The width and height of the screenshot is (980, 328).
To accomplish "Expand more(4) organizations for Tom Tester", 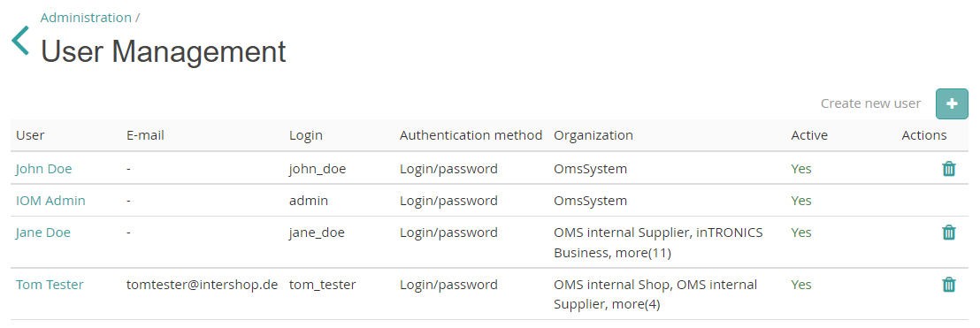I will click(x=635, y=305).
